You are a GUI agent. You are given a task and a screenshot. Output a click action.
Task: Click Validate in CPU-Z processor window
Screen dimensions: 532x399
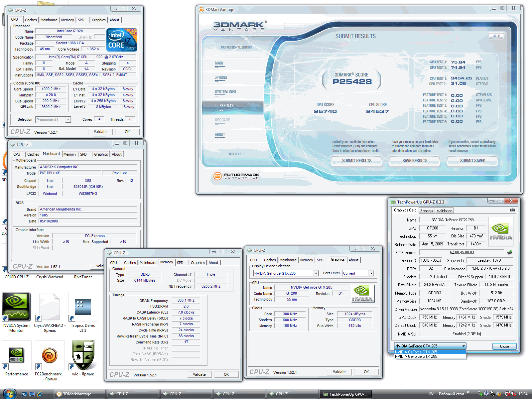[x=100, y=132]
